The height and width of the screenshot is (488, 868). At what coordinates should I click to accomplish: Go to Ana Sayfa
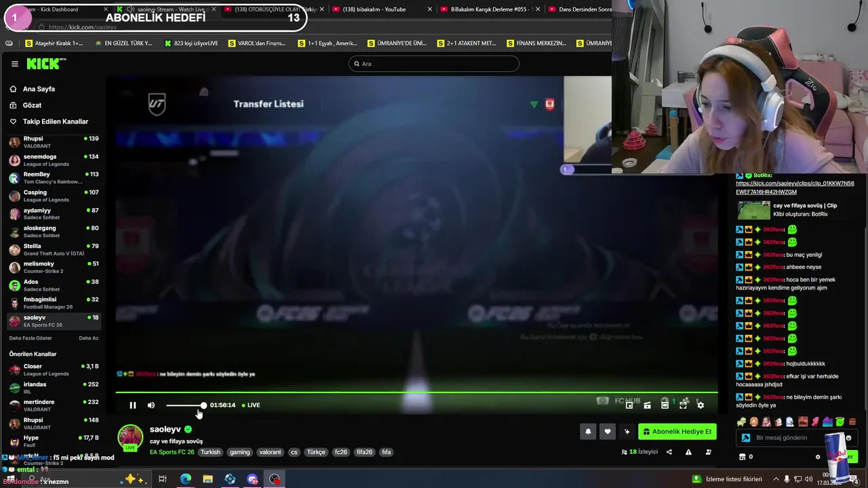(39, 89)
